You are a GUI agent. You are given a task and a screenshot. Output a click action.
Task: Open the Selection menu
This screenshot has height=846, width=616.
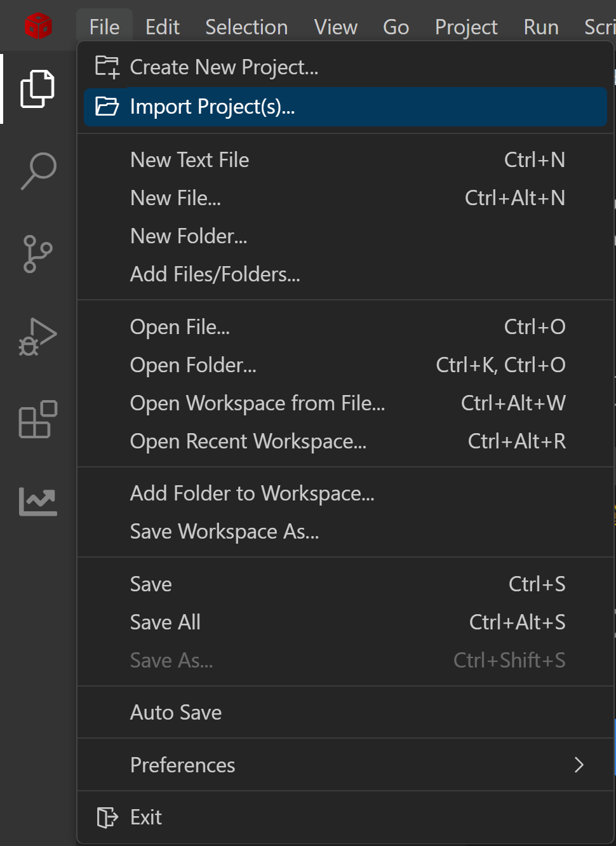[246, 27]
